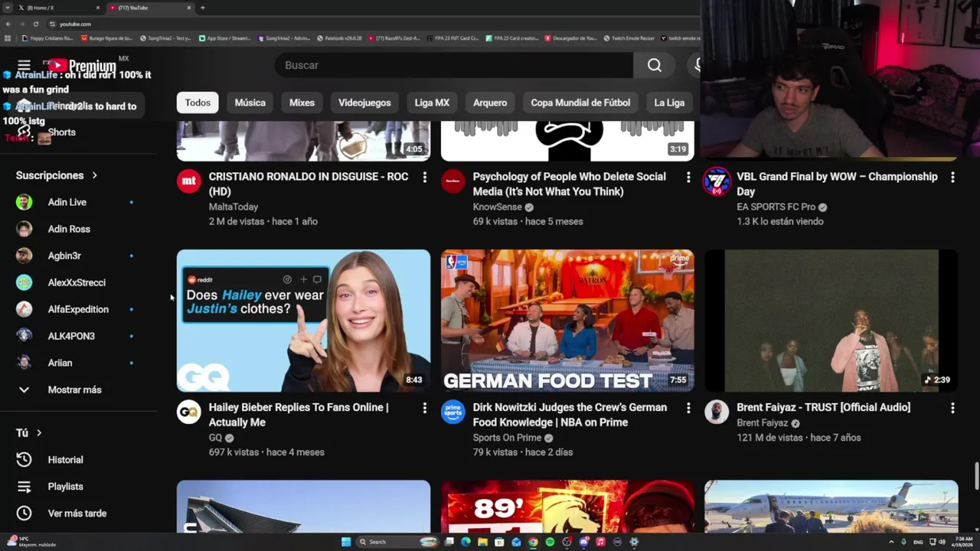Select the Arquero filter chip
Viewport: 980px width, 551px height.
tap(490, 103)
